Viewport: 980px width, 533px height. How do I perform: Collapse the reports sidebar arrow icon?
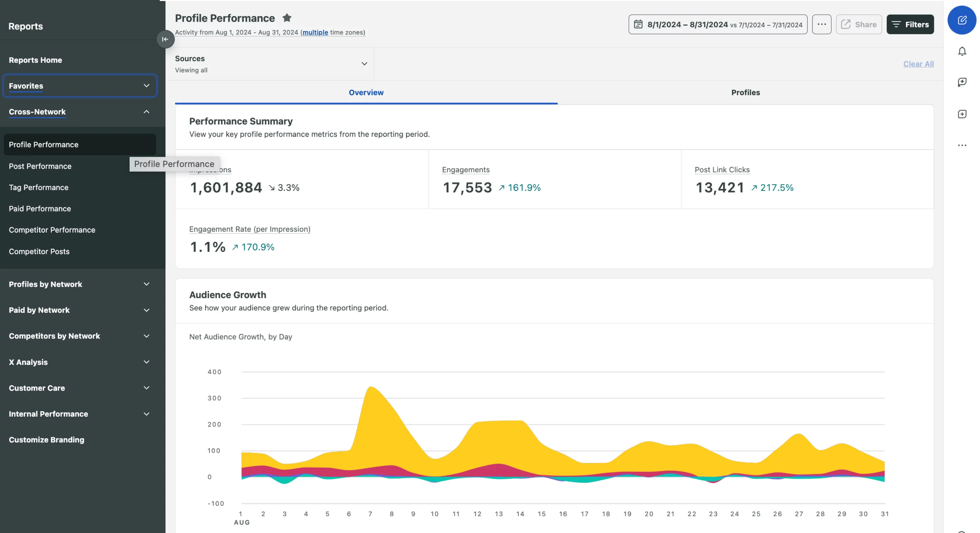pyautogui.click(x=165, y=39)
